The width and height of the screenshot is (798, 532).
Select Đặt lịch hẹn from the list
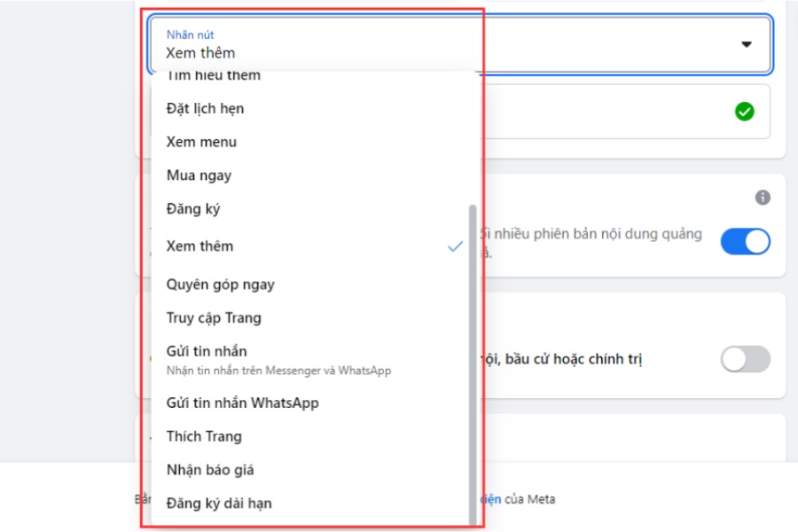tap(204, 107)
